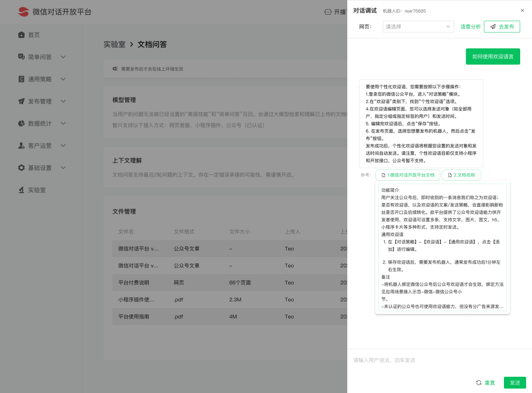The width and height of the screenshot is (532, 393).
Task: Select 通用策略 menu item
Action: (40, 79)
